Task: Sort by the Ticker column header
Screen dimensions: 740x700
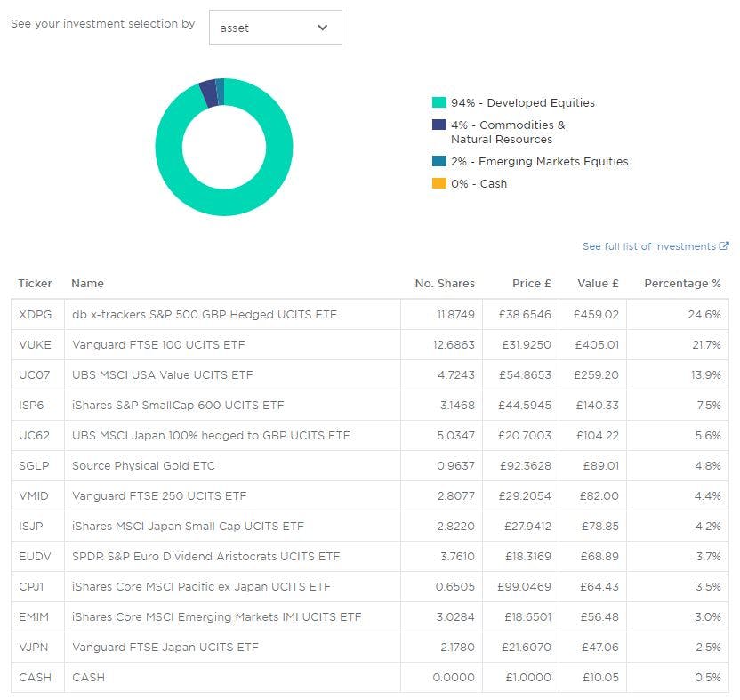Action: 36,284
